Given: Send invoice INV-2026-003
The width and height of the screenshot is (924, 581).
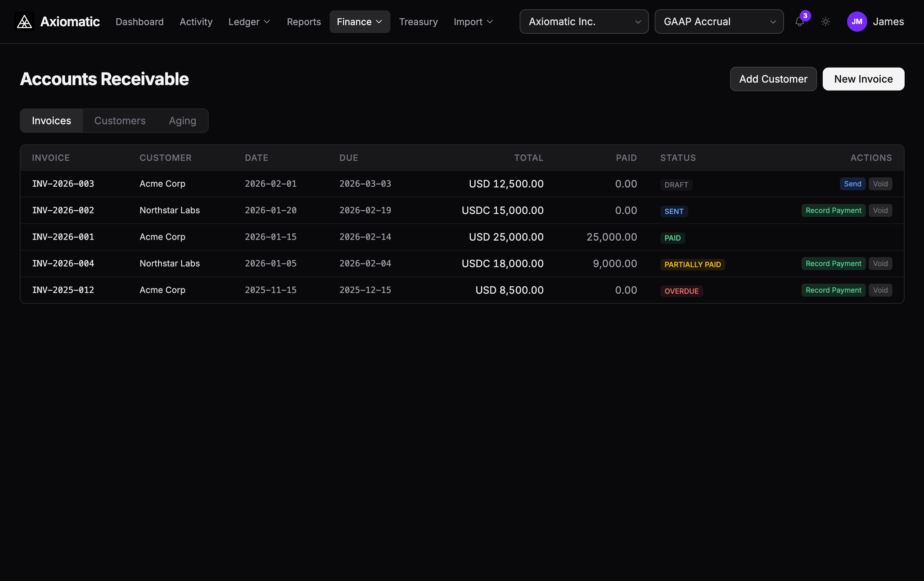Looking at the screenshot, I should pos(852,184).
